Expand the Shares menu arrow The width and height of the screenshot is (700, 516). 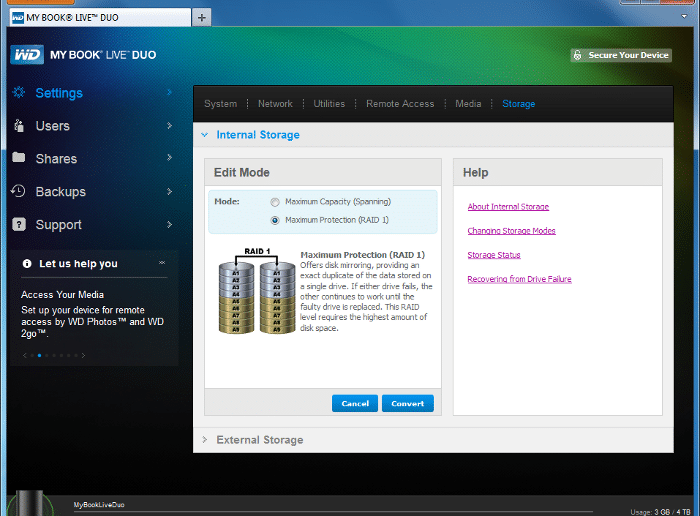click(x=169, y=158)
